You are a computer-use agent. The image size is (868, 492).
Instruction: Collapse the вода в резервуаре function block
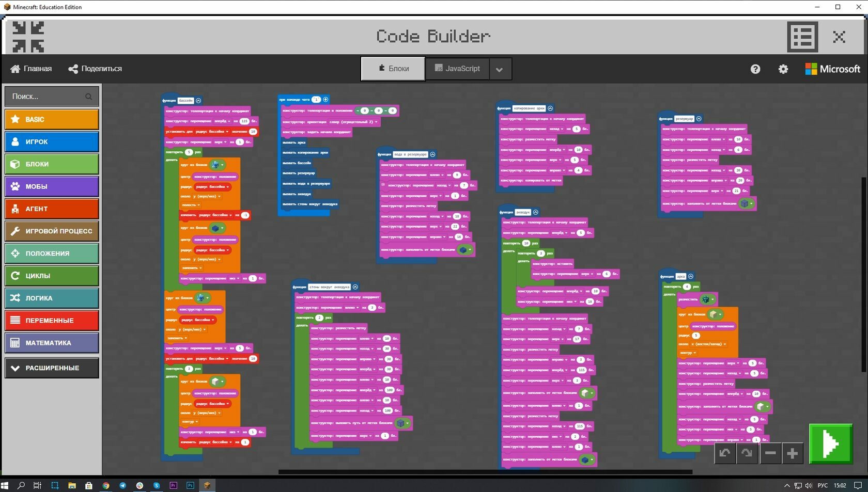click(x=432, y=154)
